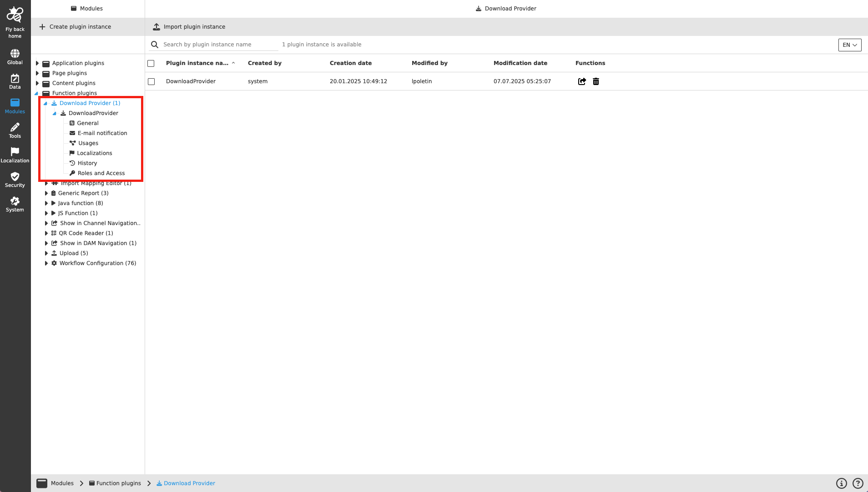Open the EN language dropdown

click(x=849, y=45)
